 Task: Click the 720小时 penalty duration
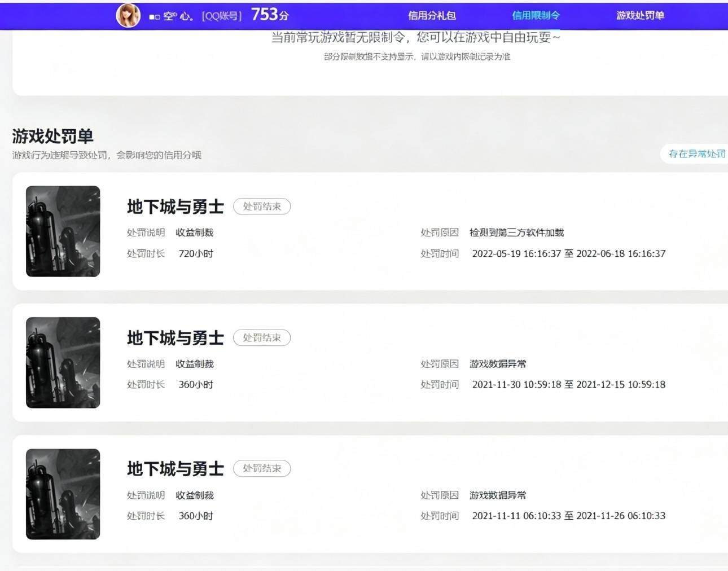pyautogui.click(x=196, y=254)
